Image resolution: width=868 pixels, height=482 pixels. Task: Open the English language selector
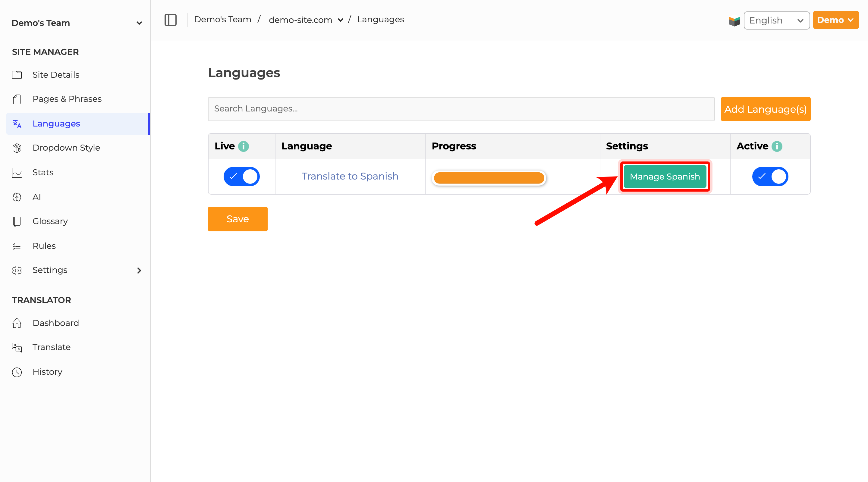[776, 20]
